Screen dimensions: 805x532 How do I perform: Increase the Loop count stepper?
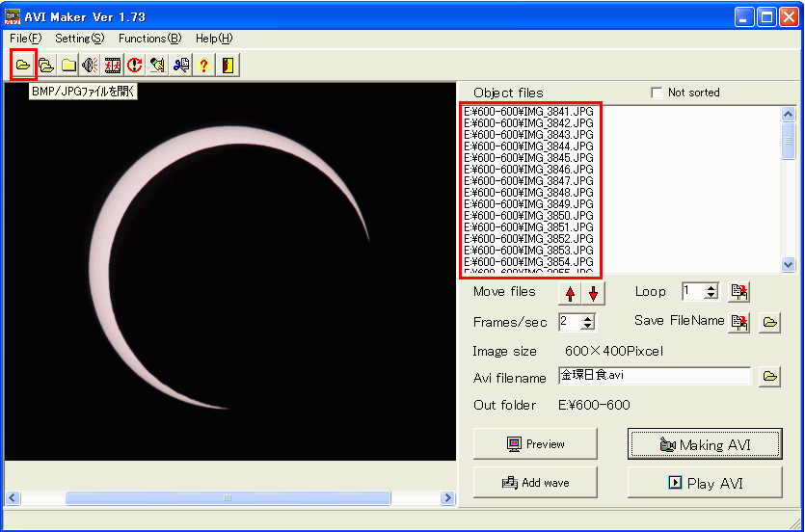pos(711,287)
